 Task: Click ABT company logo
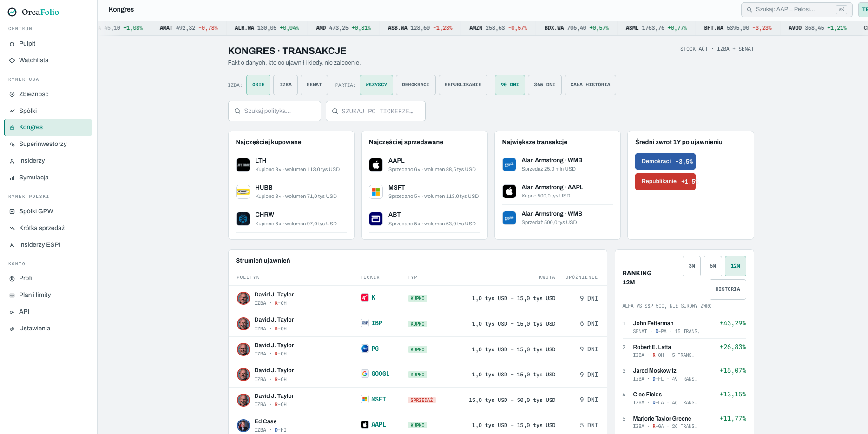click(x=376, y=219)
